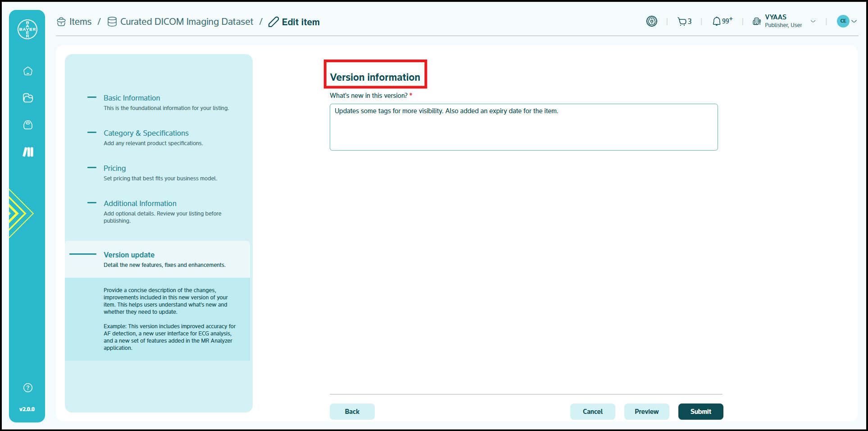Click the circular target icon in header
The image size is (868, 431).
651,21
